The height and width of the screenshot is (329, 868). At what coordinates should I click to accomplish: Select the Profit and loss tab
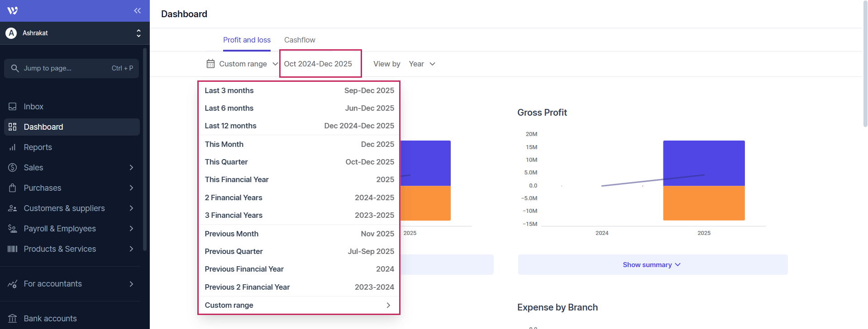[247, 40]
